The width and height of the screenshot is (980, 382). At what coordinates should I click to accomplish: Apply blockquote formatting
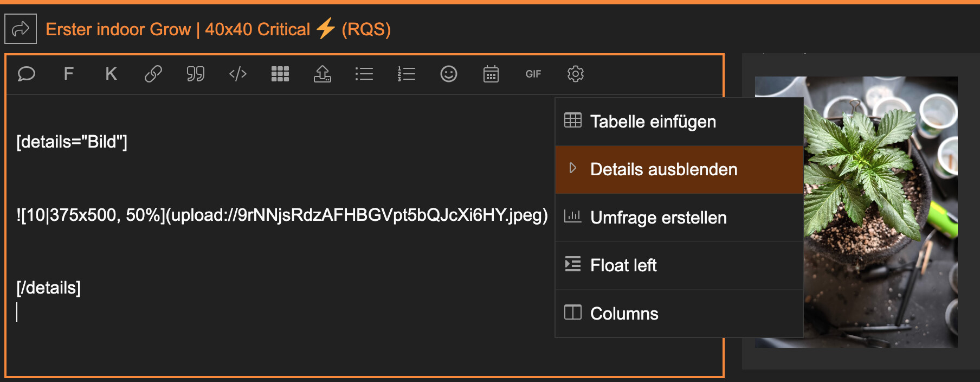tap(196, 74)
